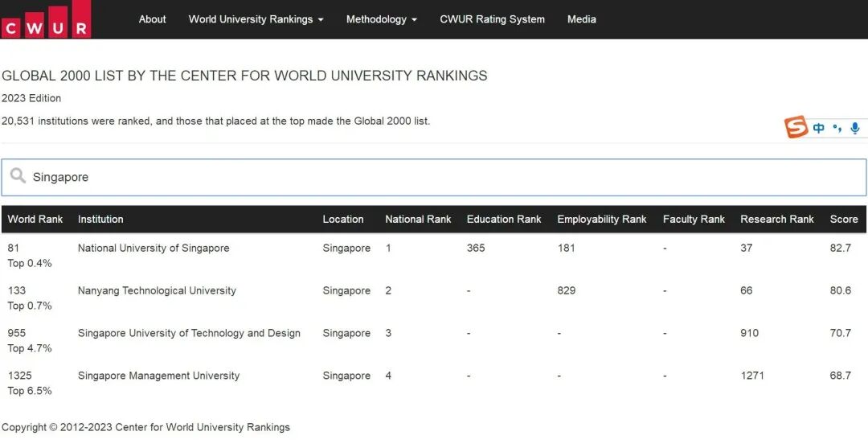Select Singapore Management University text
Screen dimensions: 868x448
[158, 376]
